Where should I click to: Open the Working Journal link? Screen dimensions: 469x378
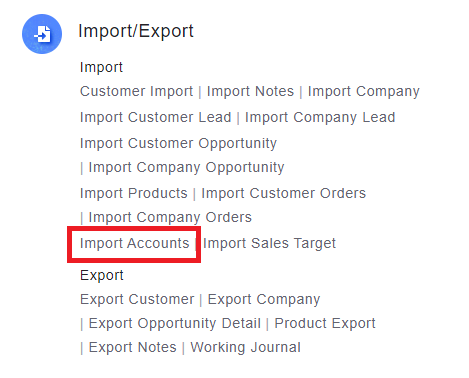(x=245, y=348)
